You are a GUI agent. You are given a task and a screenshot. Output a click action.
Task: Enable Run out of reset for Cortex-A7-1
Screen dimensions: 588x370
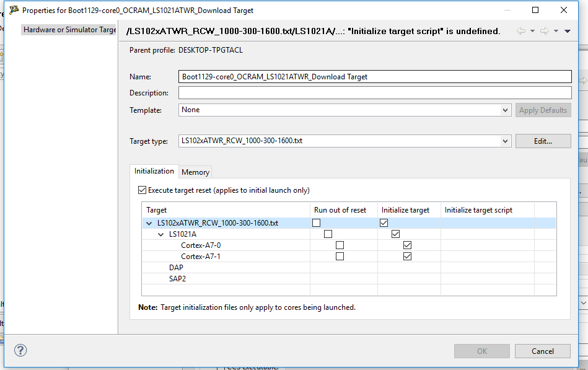coord(340,257)
